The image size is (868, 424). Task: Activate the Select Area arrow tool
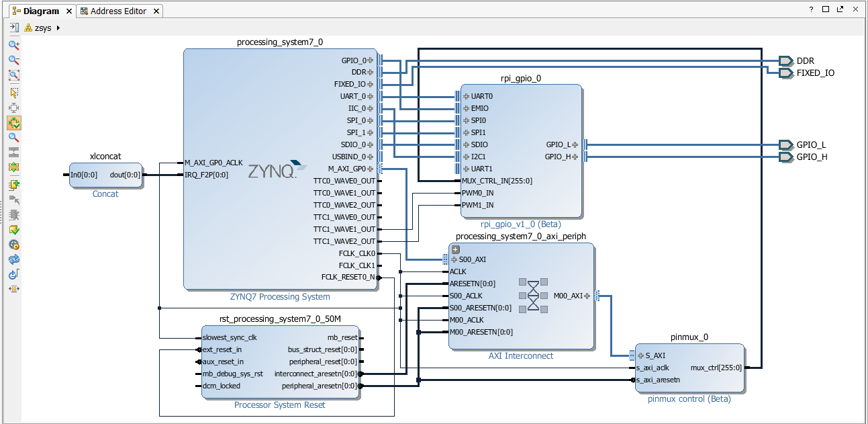coord(13,93)
